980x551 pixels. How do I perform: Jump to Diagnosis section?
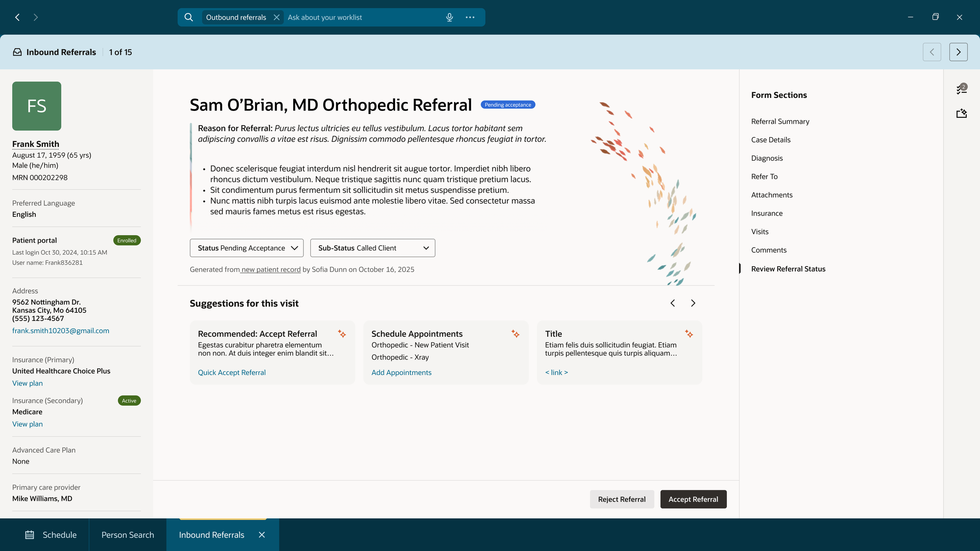tap(767, 158)
